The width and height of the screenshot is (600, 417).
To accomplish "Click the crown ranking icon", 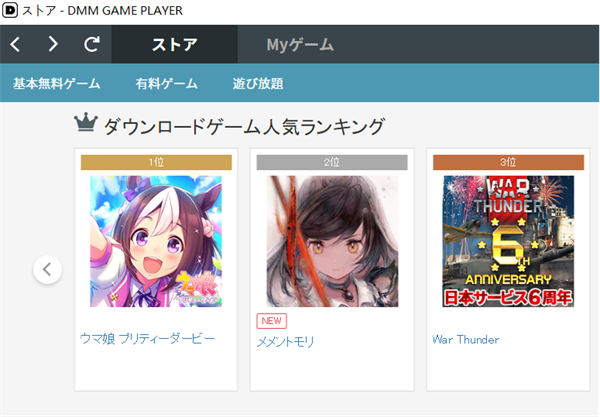I will point(86,122).
